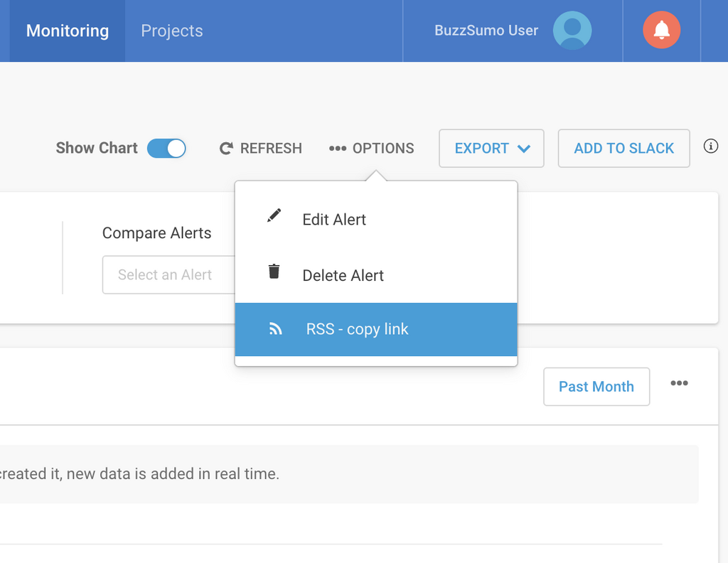
Task: Open the Past Month date range selector
Action: point(596,387)
